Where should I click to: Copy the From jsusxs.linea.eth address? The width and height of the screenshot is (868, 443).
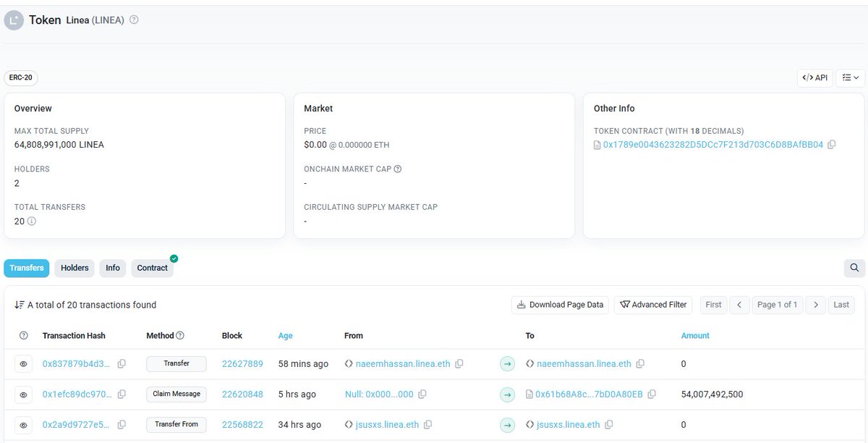click(x=428, y=425)
